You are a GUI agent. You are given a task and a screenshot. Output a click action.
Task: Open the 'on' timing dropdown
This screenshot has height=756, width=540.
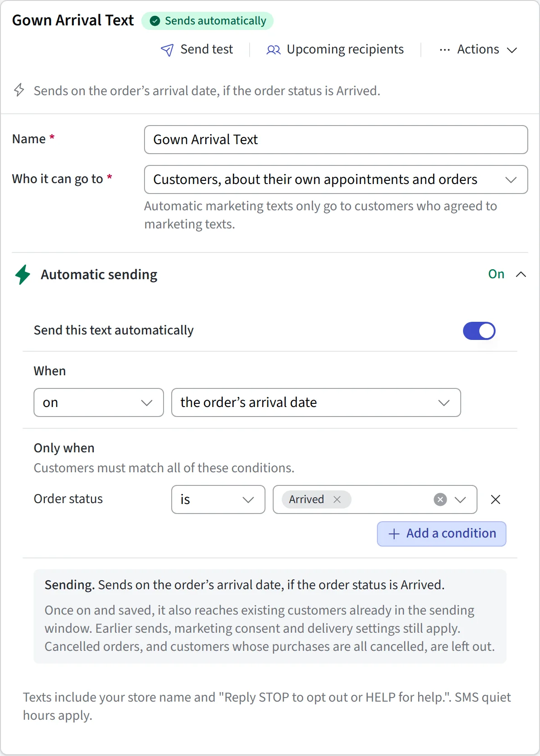pyautogui.click(x=99, y=402)
